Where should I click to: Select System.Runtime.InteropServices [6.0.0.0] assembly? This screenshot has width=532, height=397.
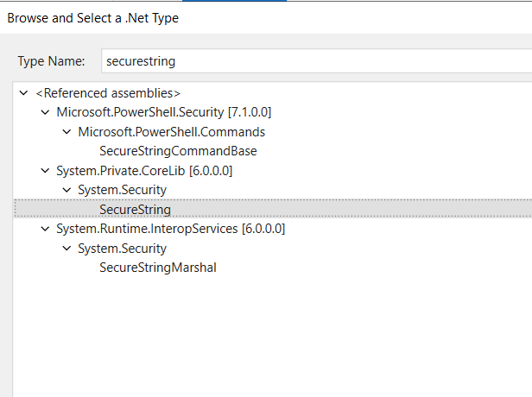click(x=170, y=229)
